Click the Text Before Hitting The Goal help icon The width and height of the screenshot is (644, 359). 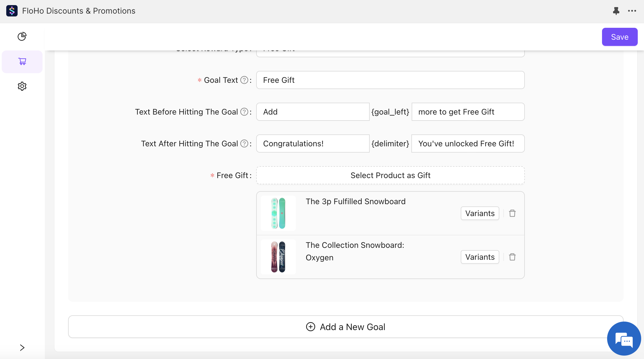point(244,112)
